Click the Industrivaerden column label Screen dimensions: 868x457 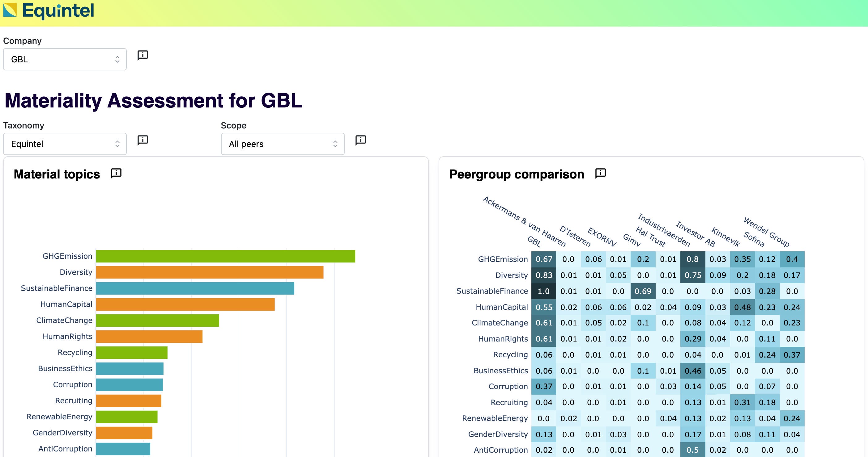pyautogui.click(x=664, y=230)
